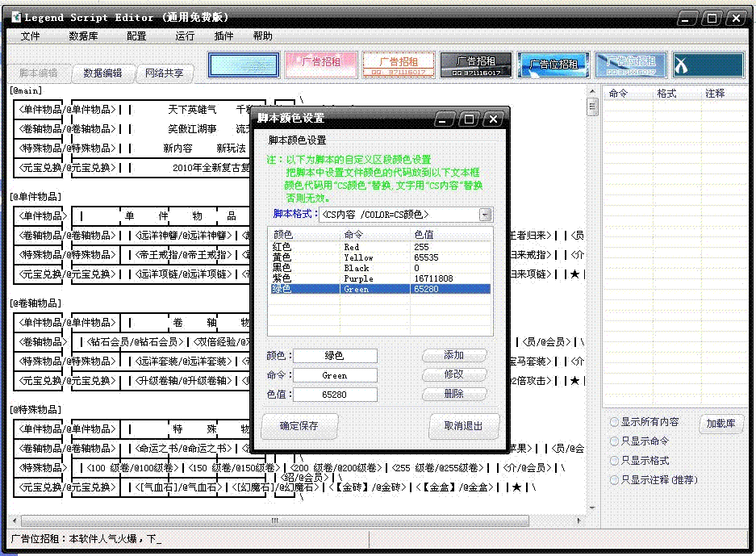The image size is (756, 556).
Task: Click the Legend Script Editor title icon
Action: (x=15, y=17)
